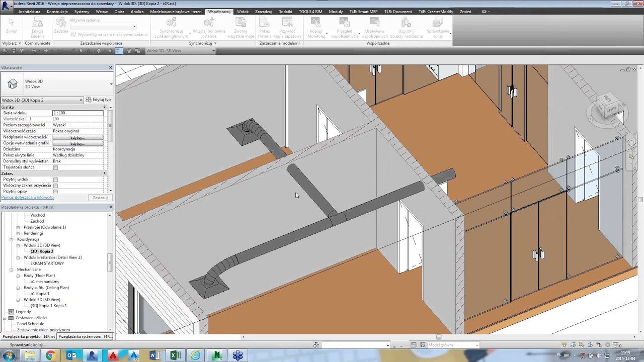644x362 pixels.
Task: Expand the Synchronizuj panel dropdown
Action: (203, 43)
